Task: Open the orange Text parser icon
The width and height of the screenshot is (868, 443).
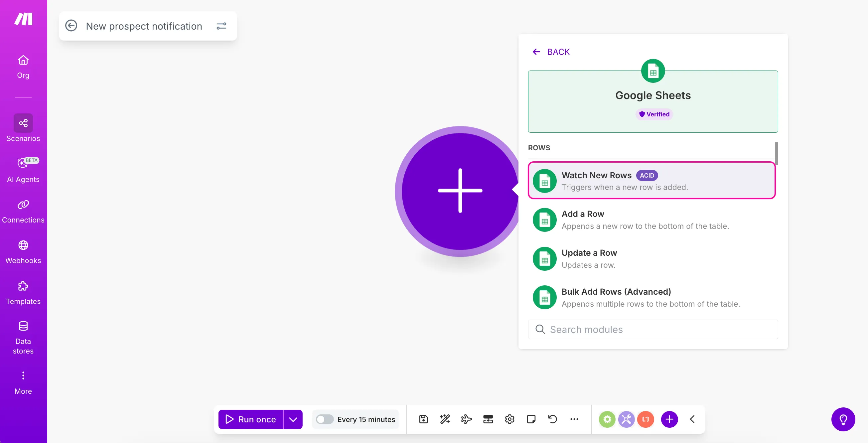Action: click(646, 419)
